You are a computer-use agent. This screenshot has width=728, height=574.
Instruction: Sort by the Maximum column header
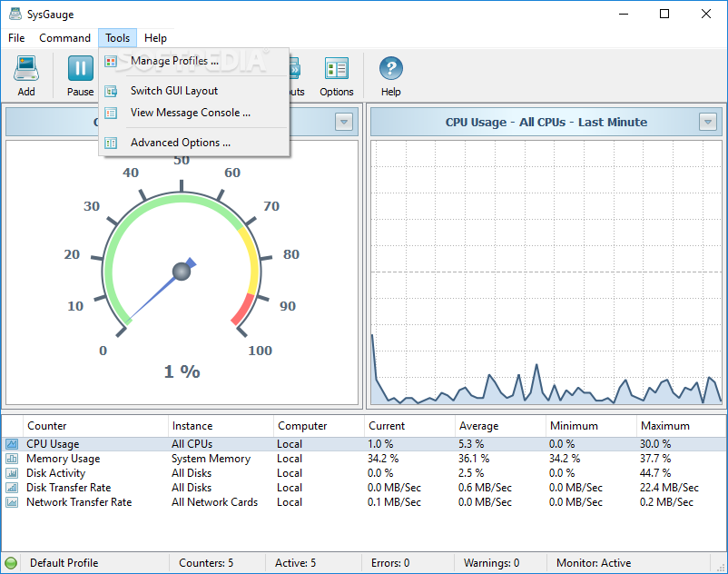coord(681,426)
